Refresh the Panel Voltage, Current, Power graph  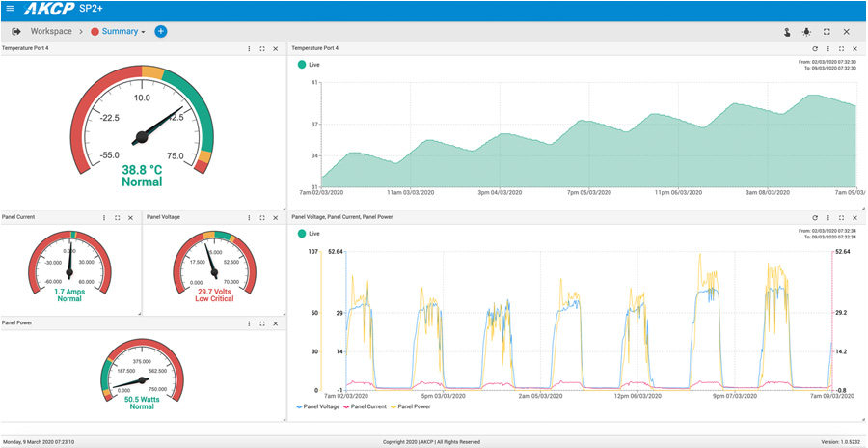(x=815, y=218)
